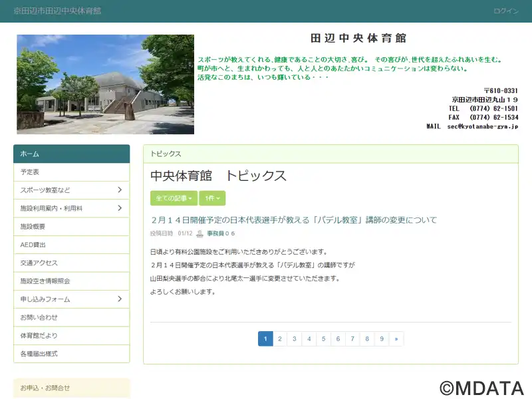Open the パデル教室 instructor change article title
Image resolution: width=532 pixels, height=399 pixels.
[x=293, y=220]
